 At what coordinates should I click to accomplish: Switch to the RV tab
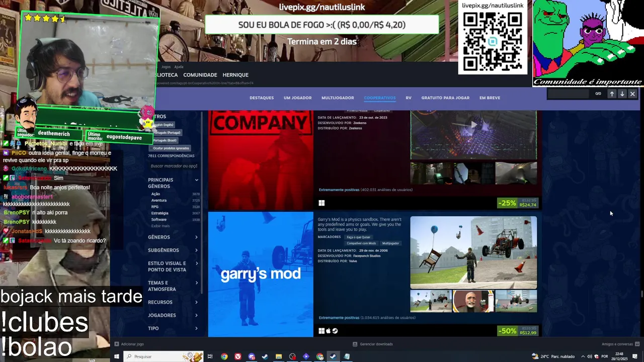tap(409, 98)
